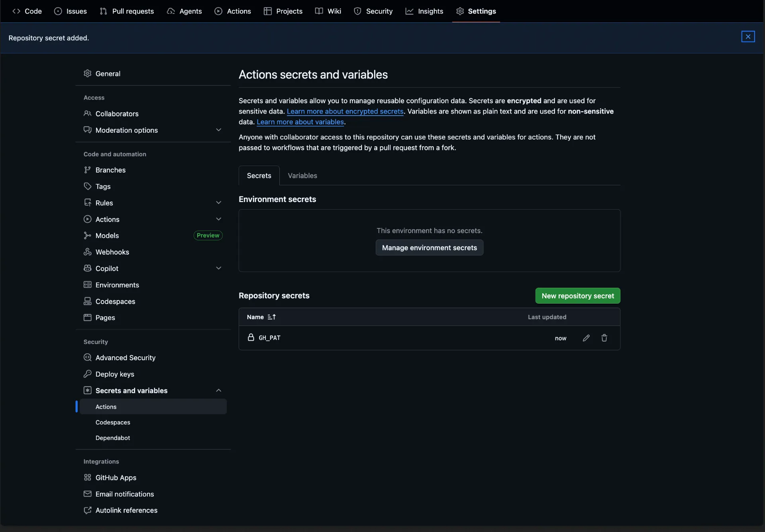Open the Learn more about variables link
The image size is (765, 532).
coord(300,122)
